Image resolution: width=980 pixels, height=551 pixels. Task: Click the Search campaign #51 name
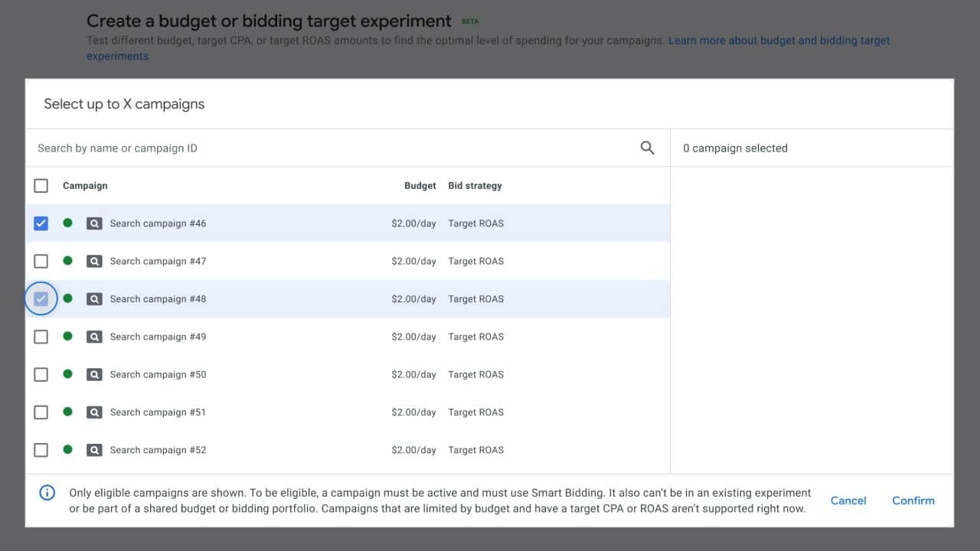[158, 412]
